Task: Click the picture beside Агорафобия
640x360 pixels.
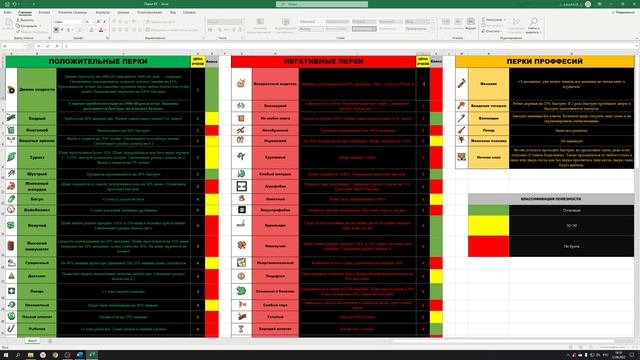Action: click(x=241, y=186)
